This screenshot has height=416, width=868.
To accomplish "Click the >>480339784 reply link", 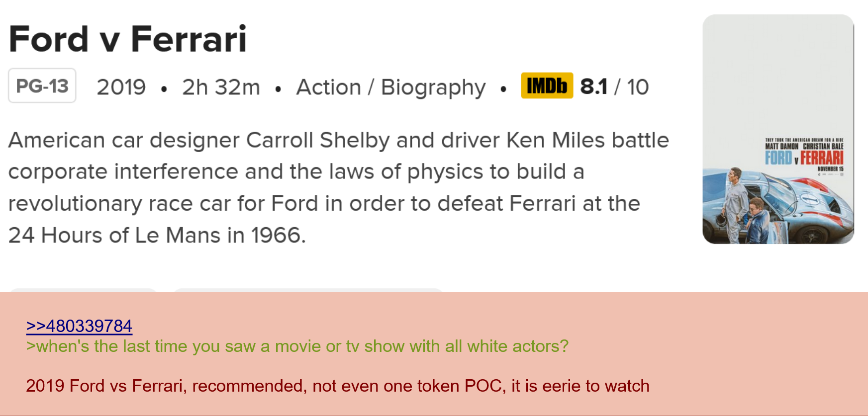I will pos(79,326).
